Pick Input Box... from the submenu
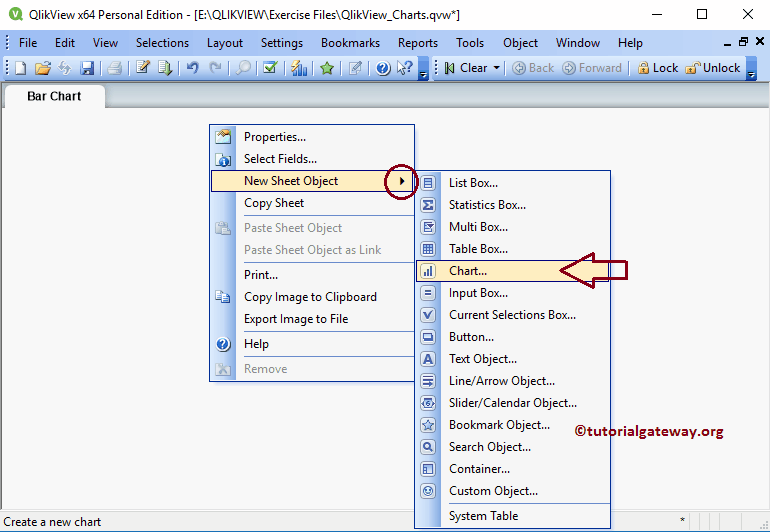The height and width of the screenshot is (532, 770). (513, 293)
